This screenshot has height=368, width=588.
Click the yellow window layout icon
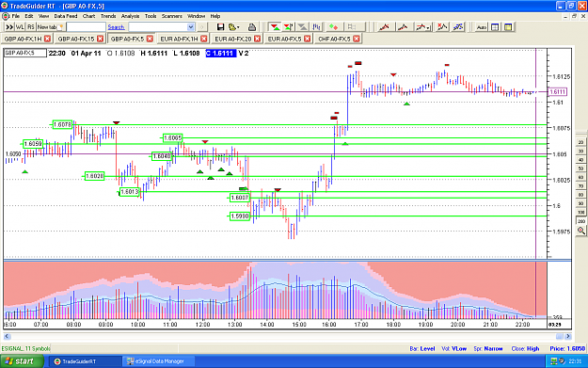coord(508,27)
